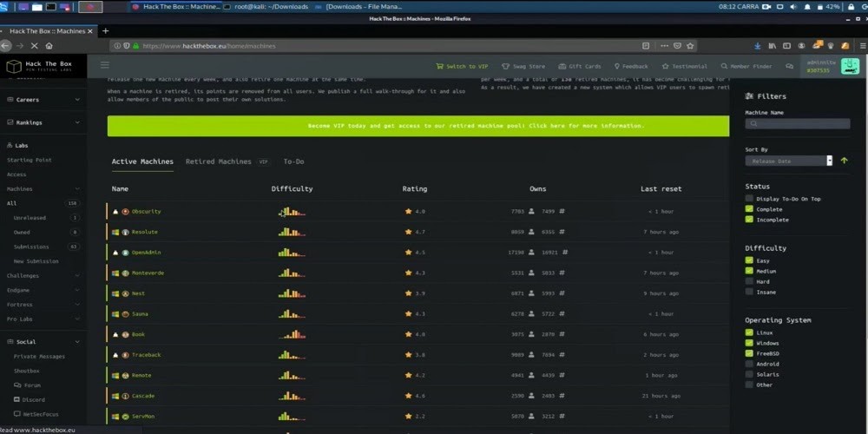Enable the Hard difficulty checkbox
The width and height of the screenshot is (868, 434).
coord(749,282)
